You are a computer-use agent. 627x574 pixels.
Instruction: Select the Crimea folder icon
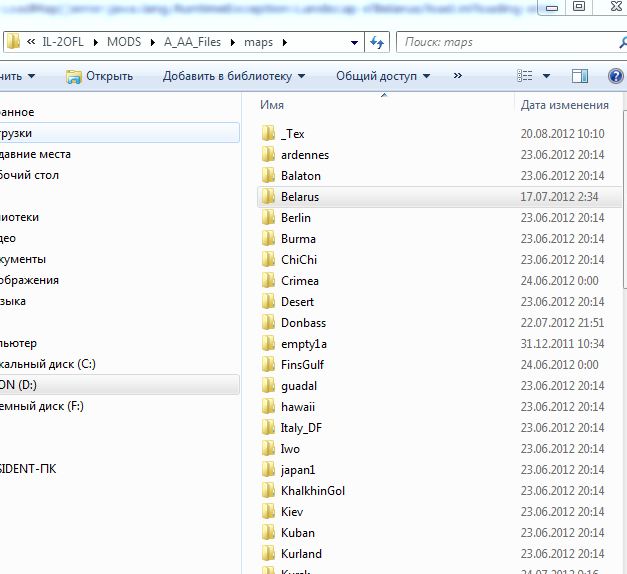point(268,280)
